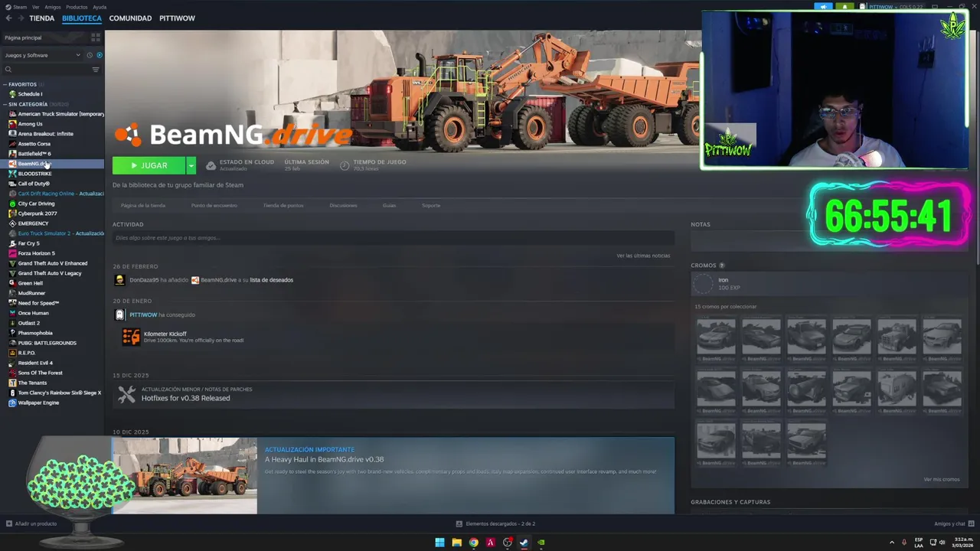Open Kilometer Kickoff achievement icon

click(x=131, y=337)
